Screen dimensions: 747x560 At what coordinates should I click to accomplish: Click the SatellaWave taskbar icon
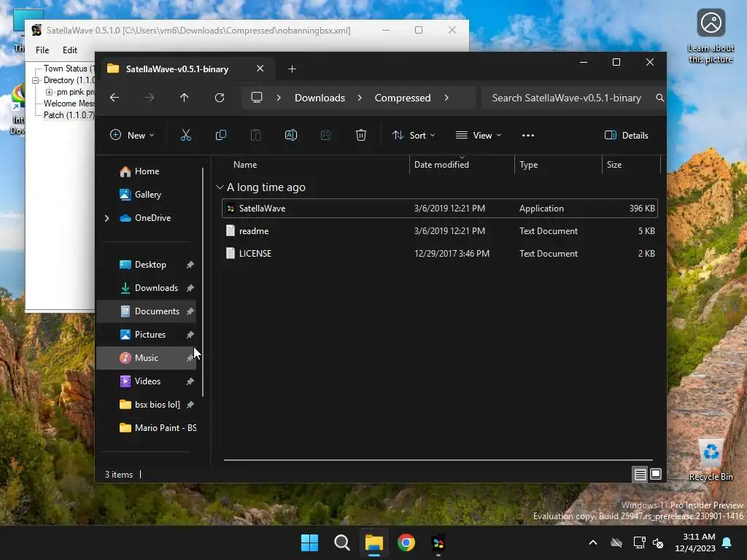click(438, 542)
